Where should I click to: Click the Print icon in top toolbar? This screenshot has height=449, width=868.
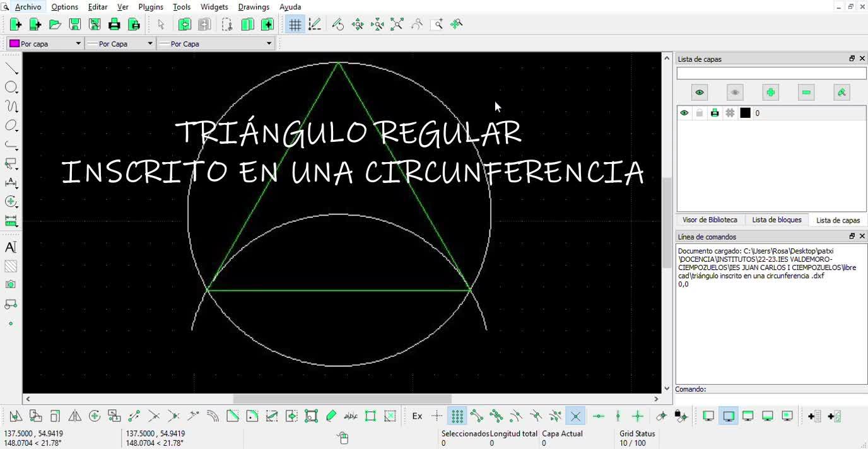pyautogui.click(x=114, y=25)
